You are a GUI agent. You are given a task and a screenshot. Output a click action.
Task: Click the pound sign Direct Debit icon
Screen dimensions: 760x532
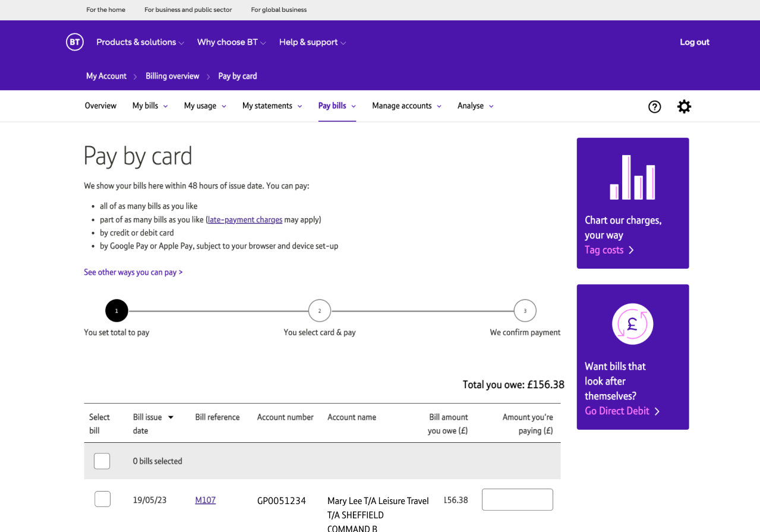point(632,324)
